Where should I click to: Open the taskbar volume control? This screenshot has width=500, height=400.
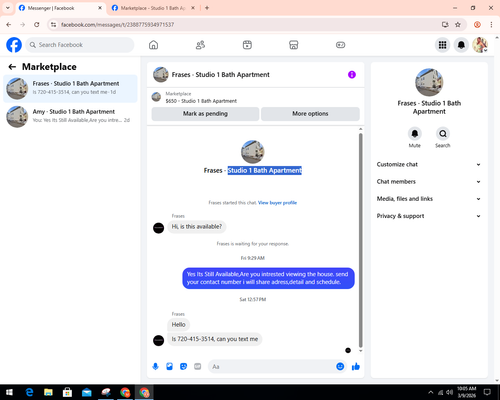pyautogui.click(x=449, y=392)
